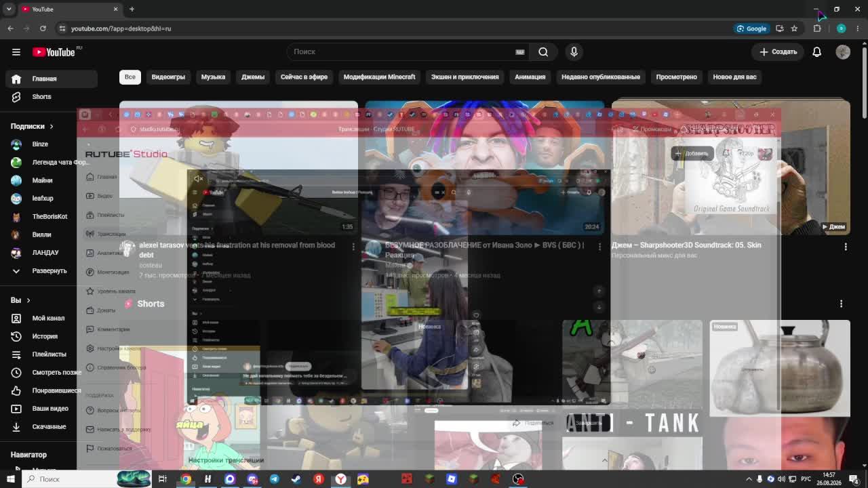Go to Главная in the sidebar

click(53, 79)
